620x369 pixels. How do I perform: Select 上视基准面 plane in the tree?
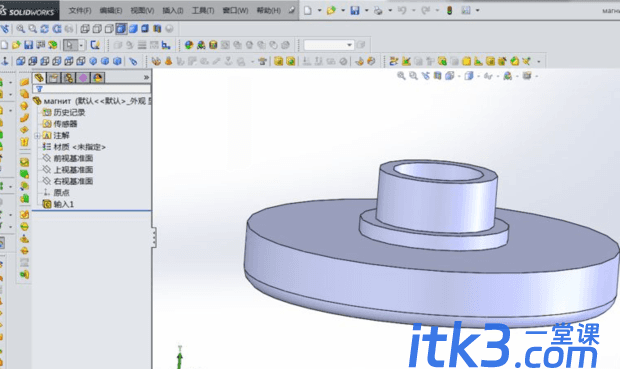[68, 170]
